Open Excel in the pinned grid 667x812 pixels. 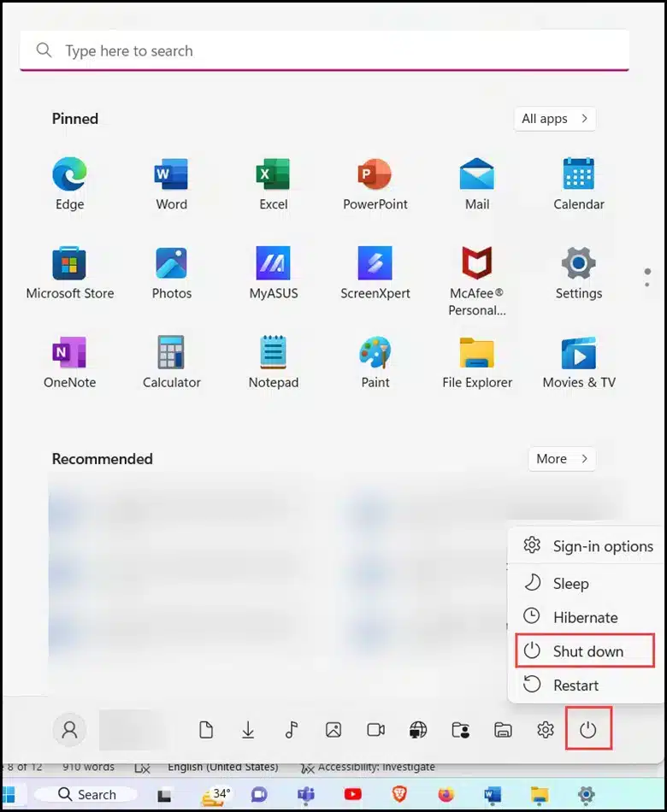[x=273, y=184]
